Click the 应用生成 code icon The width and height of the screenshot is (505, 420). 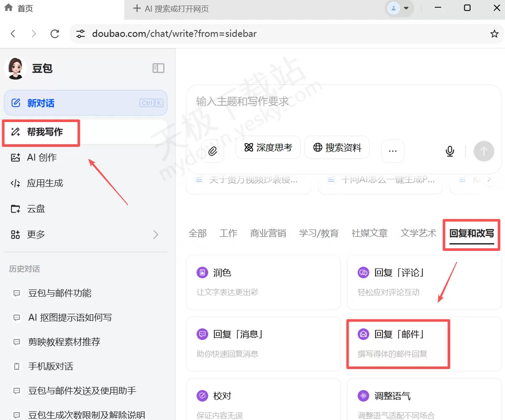pos(16,183)
